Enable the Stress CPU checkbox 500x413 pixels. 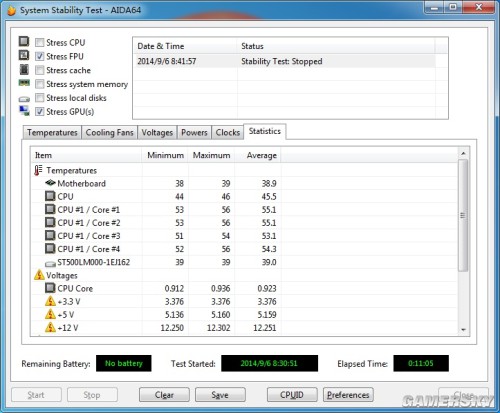pos(39,42)
